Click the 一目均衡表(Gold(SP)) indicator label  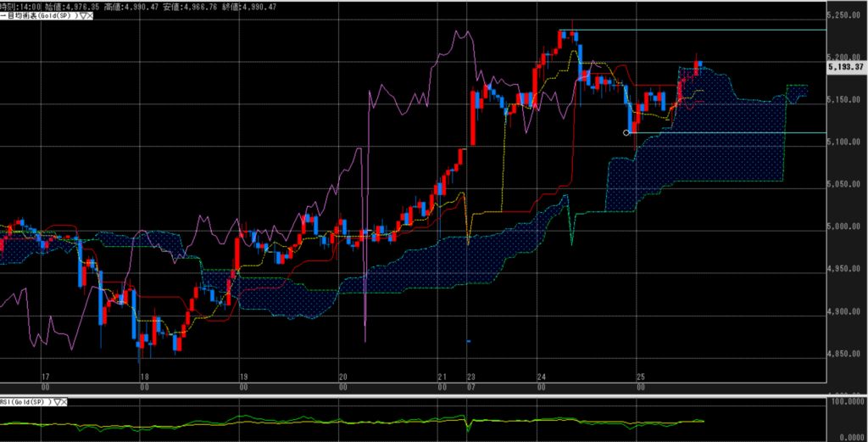click(38, 16)
